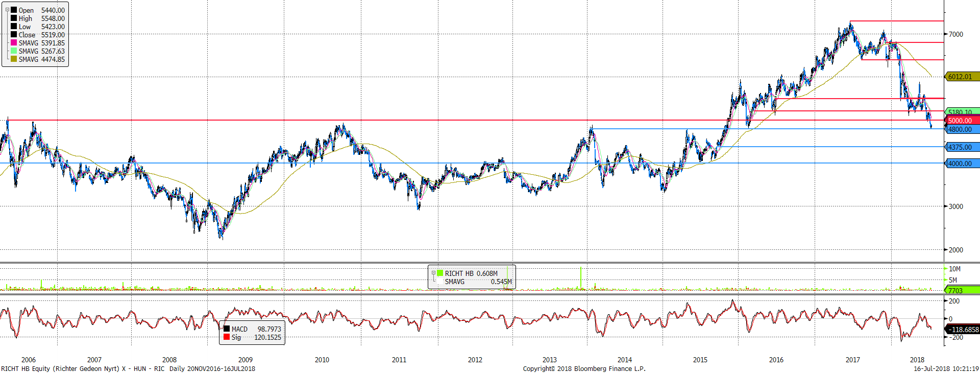
Task: Click the 5M volume axis label
Action: coord(953,280)
